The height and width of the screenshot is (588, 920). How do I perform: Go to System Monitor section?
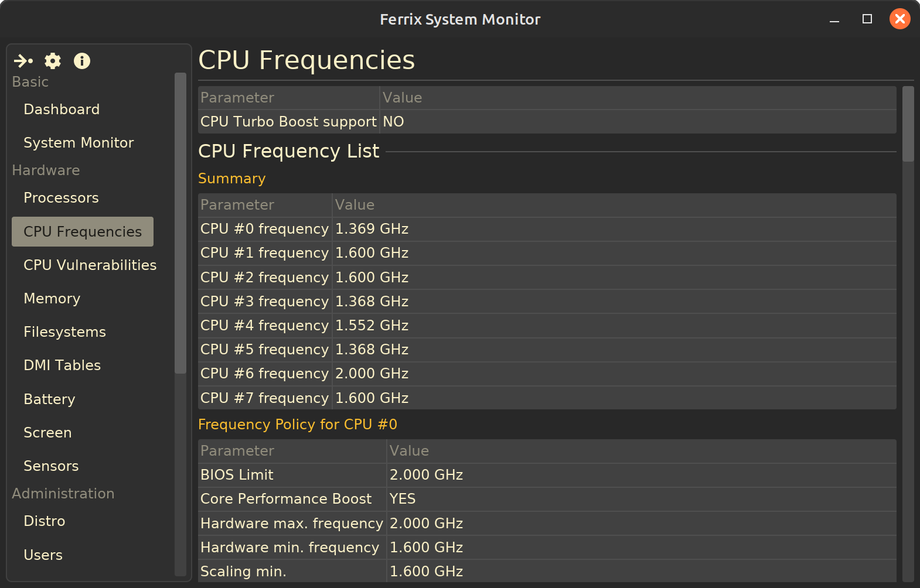pos(79,143)
